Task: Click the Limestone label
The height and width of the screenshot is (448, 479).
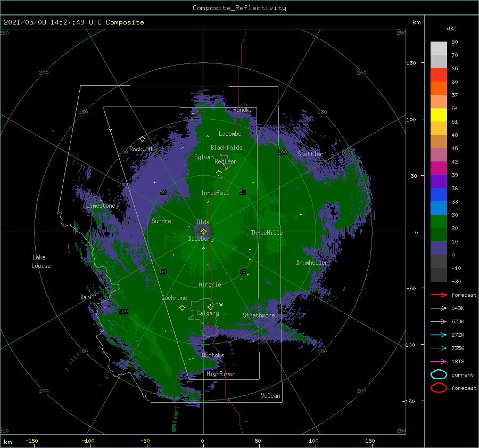Action: pyautogui.click(x=101, y=206)
